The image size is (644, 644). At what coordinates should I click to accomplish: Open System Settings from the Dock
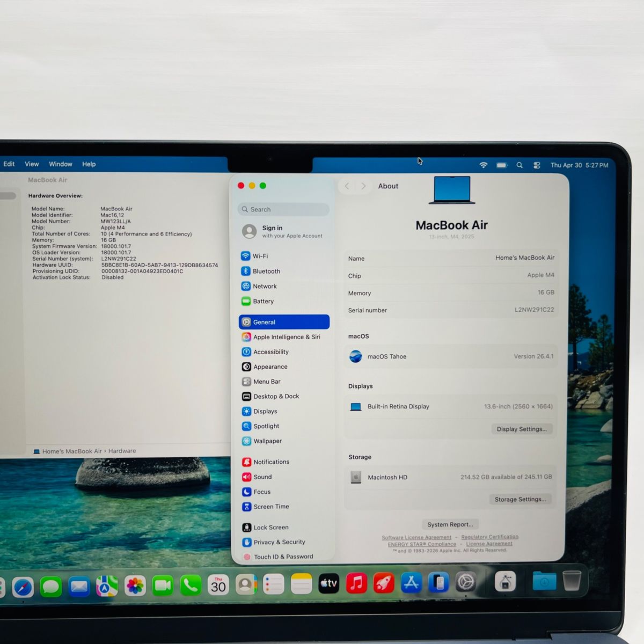pyautogui.click(x=465, y=582)
